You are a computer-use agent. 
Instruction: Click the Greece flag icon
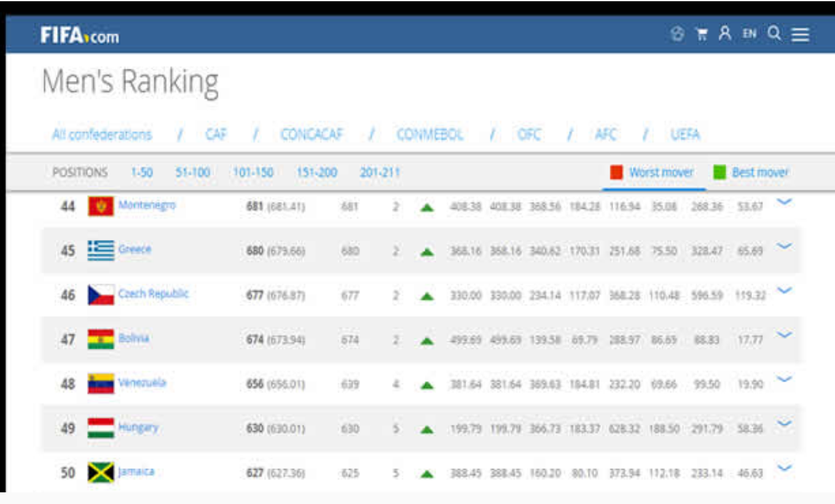101,250
